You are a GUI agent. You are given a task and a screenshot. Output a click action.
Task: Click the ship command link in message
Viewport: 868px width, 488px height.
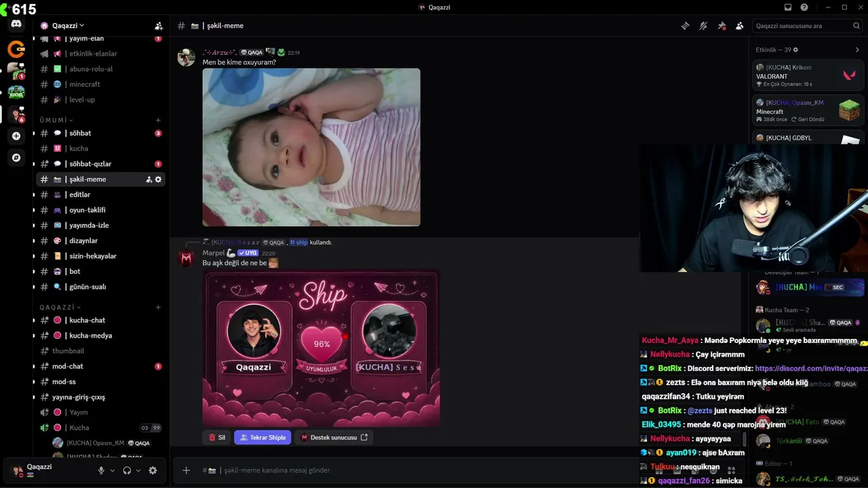point(298,243)
